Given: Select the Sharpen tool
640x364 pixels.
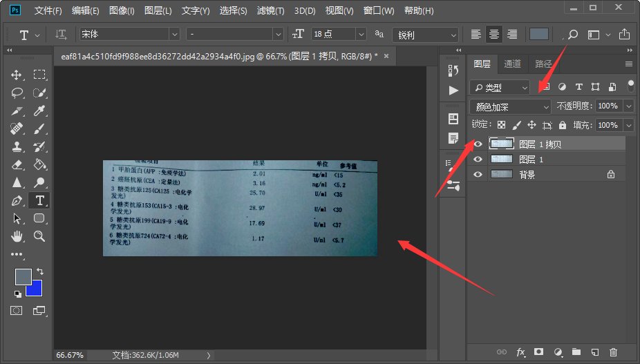Looking at the screenshot, I should coord(17,182).
